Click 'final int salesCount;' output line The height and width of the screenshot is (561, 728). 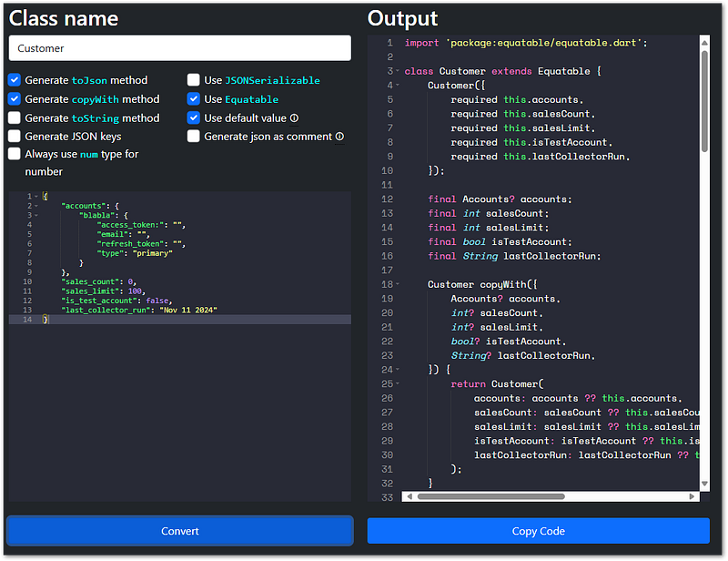[488, 213]
